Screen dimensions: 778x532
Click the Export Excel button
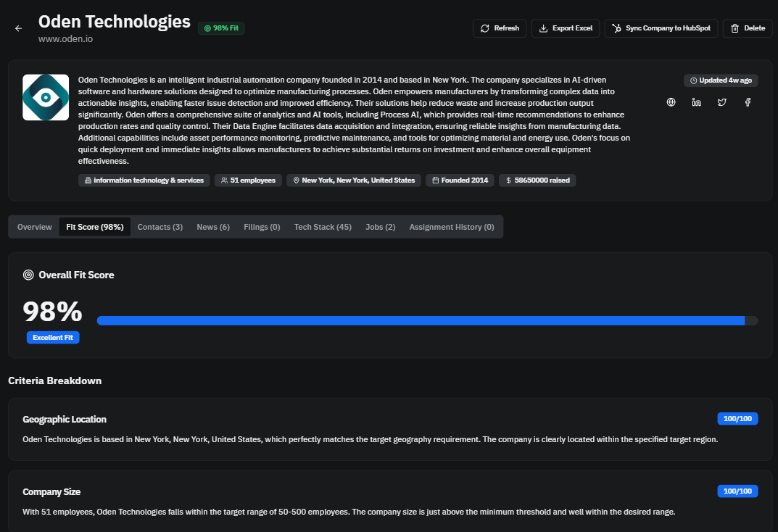tap(565, 28)
